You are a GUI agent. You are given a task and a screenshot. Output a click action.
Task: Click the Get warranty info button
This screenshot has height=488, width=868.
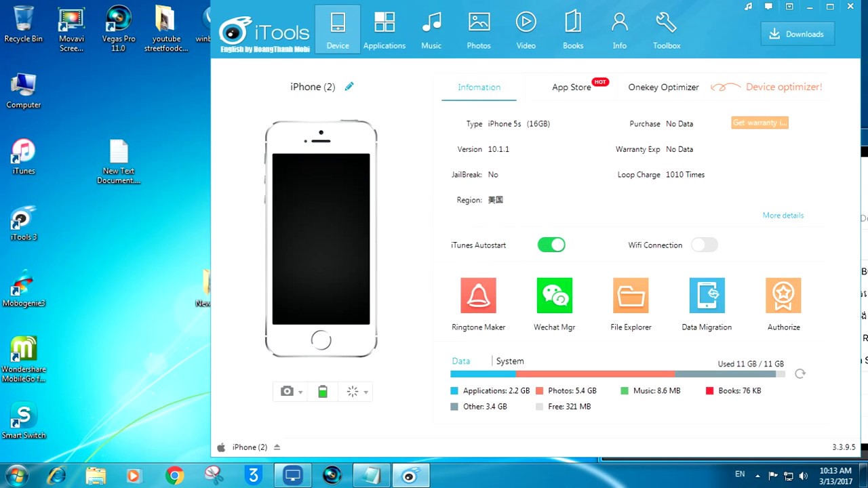(x=759, y=123)
